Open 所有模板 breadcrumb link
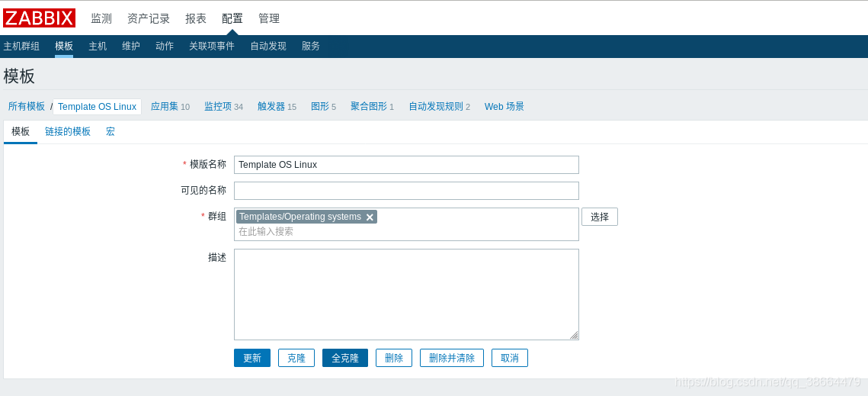 [27, 107]
